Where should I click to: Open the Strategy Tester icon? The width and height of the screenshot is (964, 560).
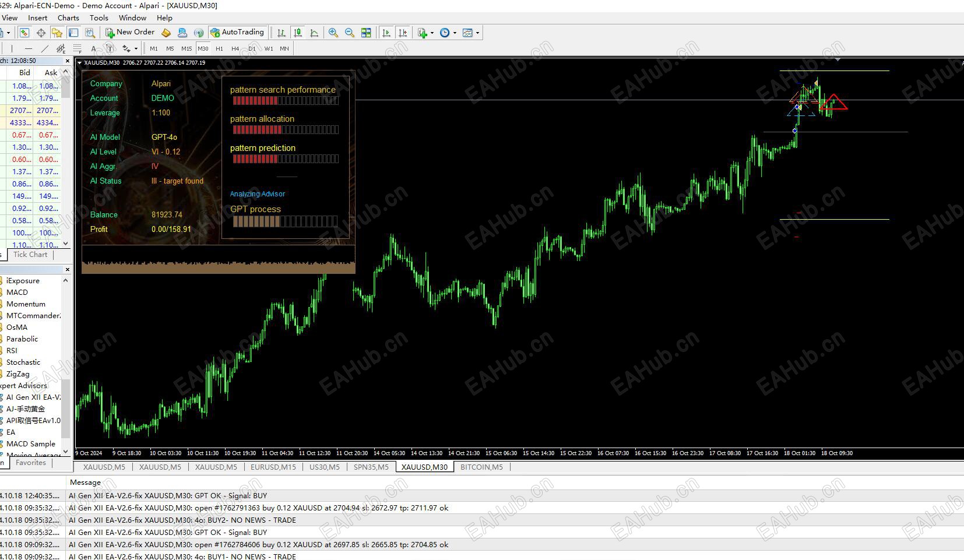[90, 33]
